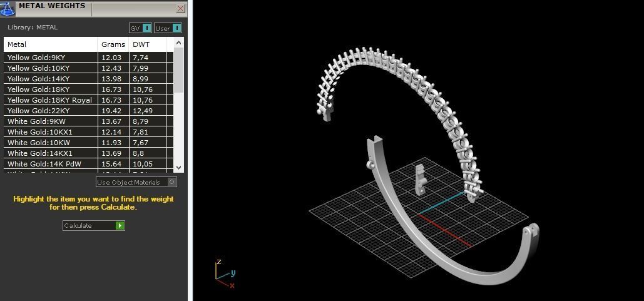The image size is (644, 301).
Task: Click the Grams column header
Action: 113,44
